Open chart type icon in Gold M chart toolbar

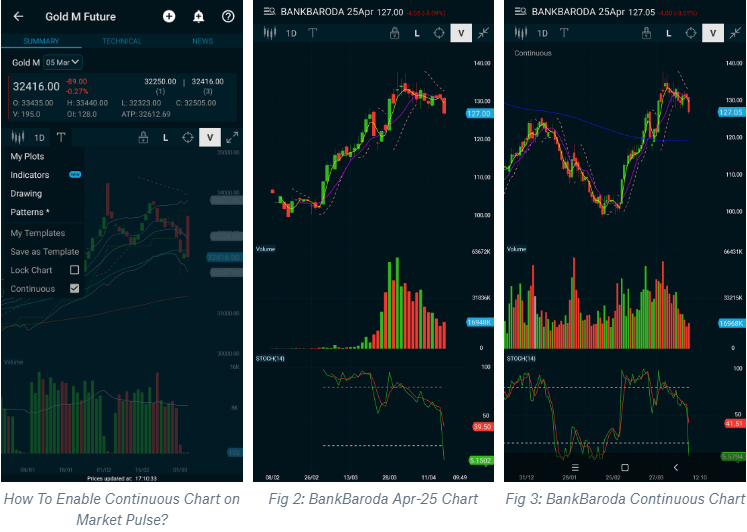[x=18, y=138]
